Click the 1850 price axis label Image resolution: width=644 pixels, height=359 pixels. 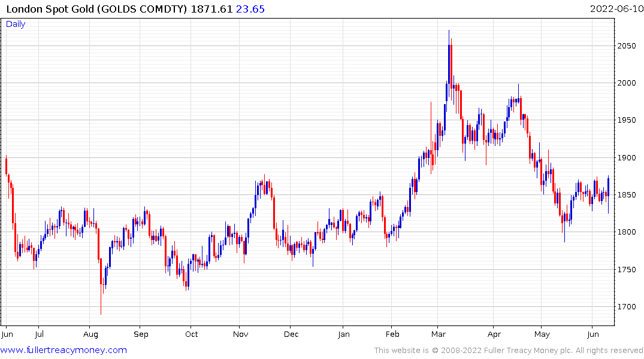[x=627, y=195]
